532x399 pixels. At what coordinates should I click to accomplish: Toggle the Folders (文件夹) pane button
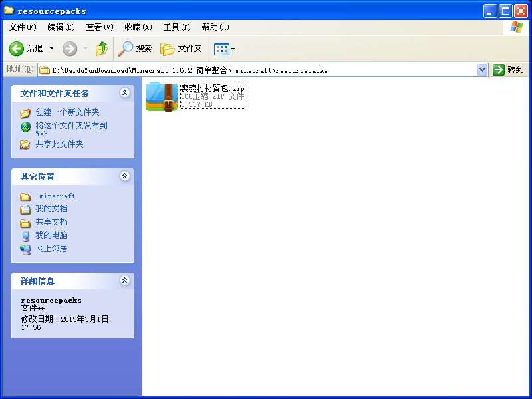click(x=181, y=49)
